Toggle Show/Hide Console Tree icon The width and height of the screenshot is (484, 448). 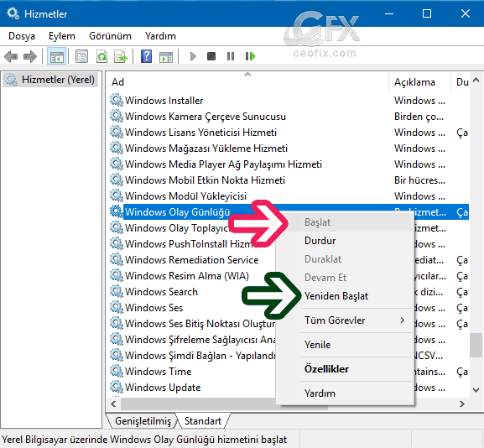(56, 56)
